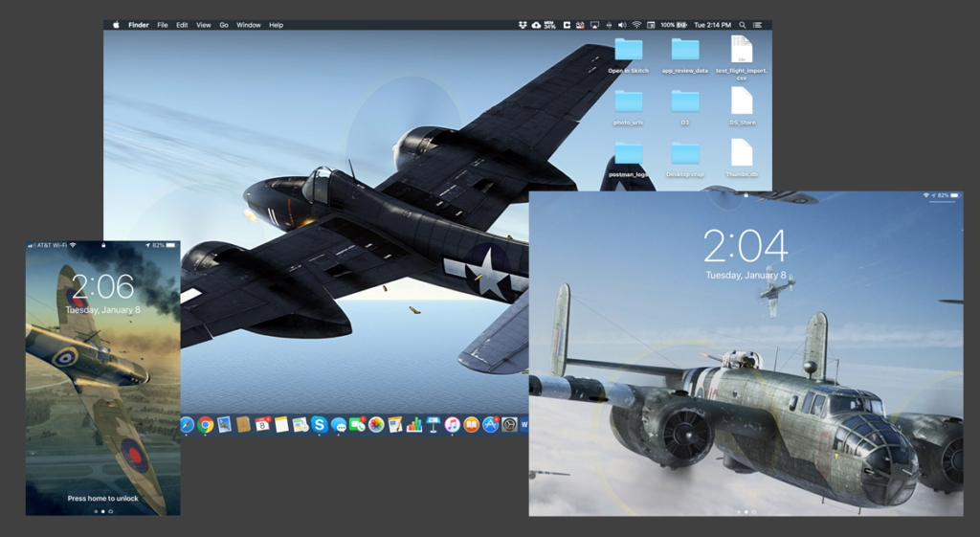The height and width of the screenshot is (537, 980).
Task: Open the Finder menu
Action: pos(139,25)
